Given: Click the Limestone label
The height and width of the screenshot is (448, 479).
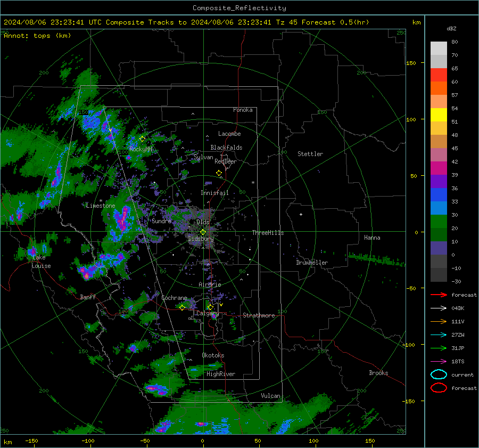Looking at the screenshot, I should tap(101, 206).
